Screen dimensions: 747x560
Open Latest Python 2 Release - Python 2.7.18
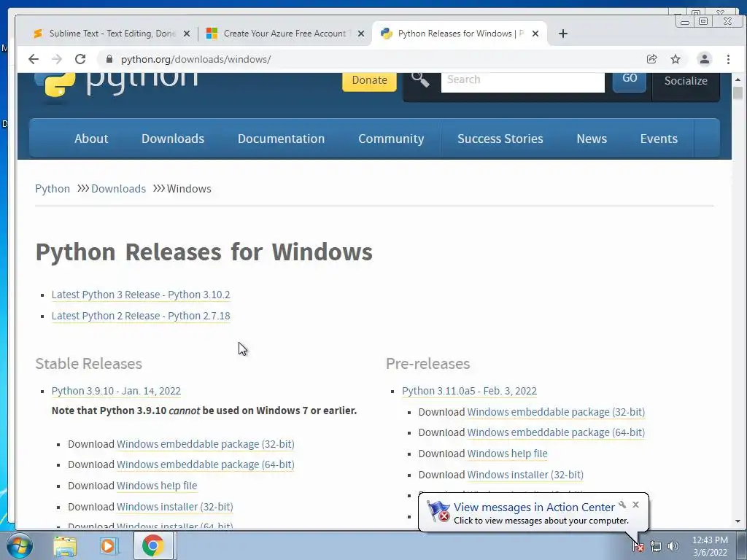point(141,316)
